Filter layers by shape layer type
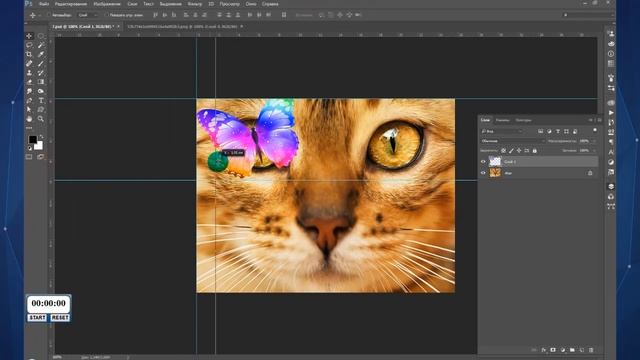Viewport: 640px width, 360px height. click(x=566, y=131)
